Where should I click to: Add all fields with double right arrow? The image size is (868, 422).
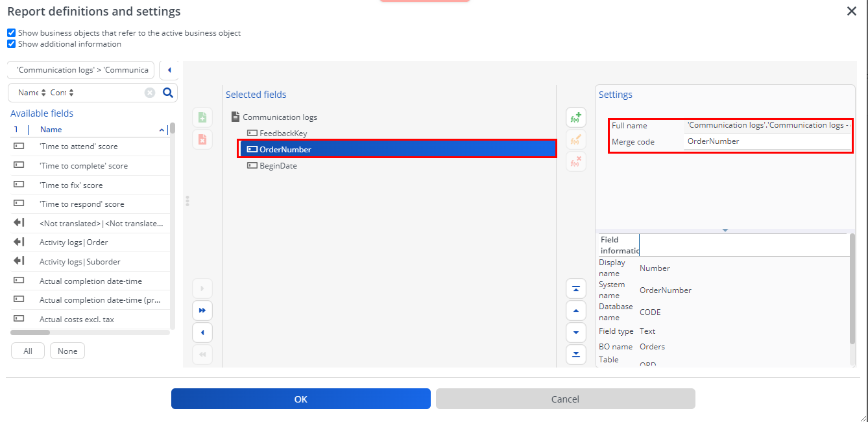pyautogui.click(x=202, y=311)
